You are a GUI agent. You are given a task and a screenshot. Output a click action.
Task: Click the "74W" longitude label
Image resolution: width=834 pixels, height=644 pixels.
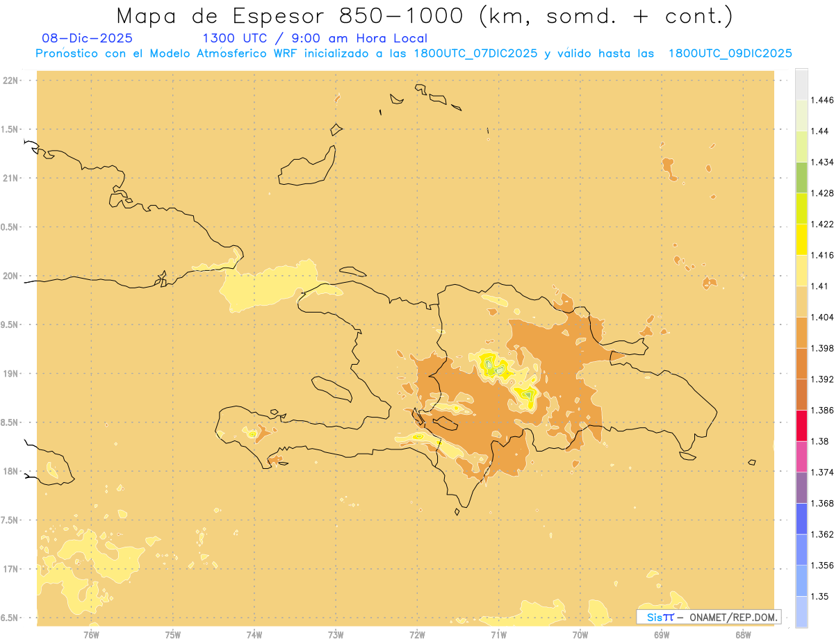coord(254,635)
